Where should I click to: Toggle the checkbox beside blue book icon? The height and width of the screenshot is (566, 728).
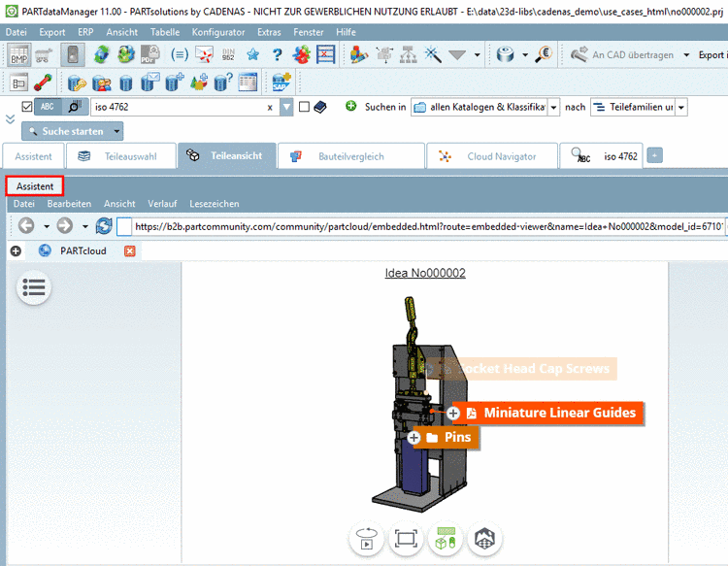(304, 107)
